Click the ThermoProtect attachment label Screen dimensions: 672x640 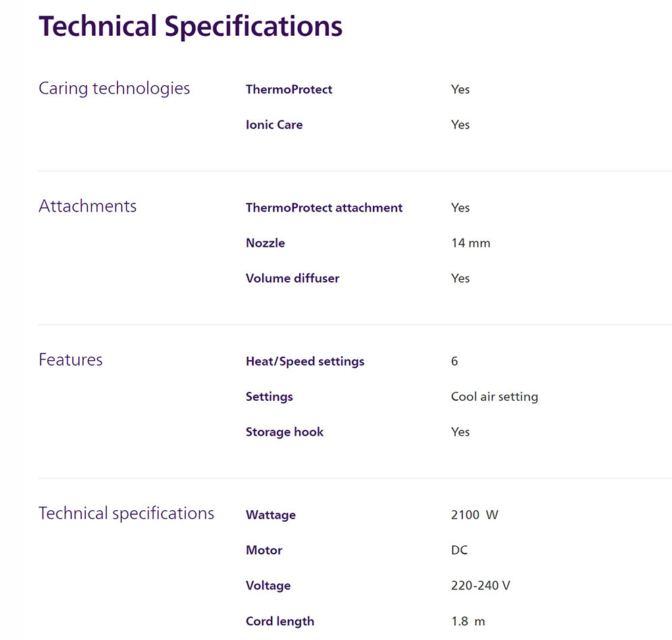324,207
